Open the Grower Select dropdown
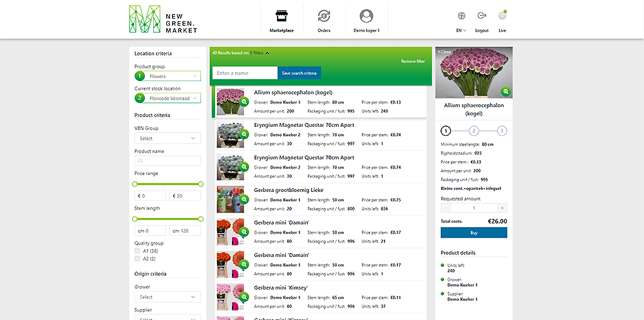644x320 pixels. 167,297
